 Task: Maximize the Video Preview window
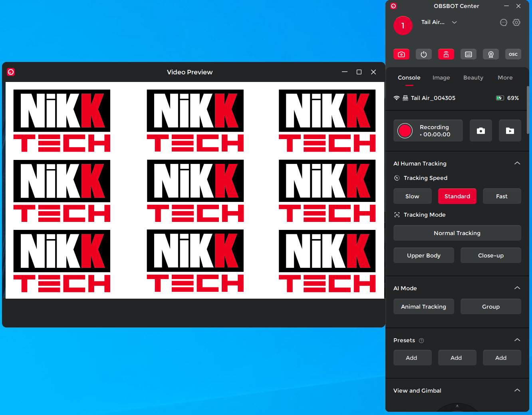point(359,72)
